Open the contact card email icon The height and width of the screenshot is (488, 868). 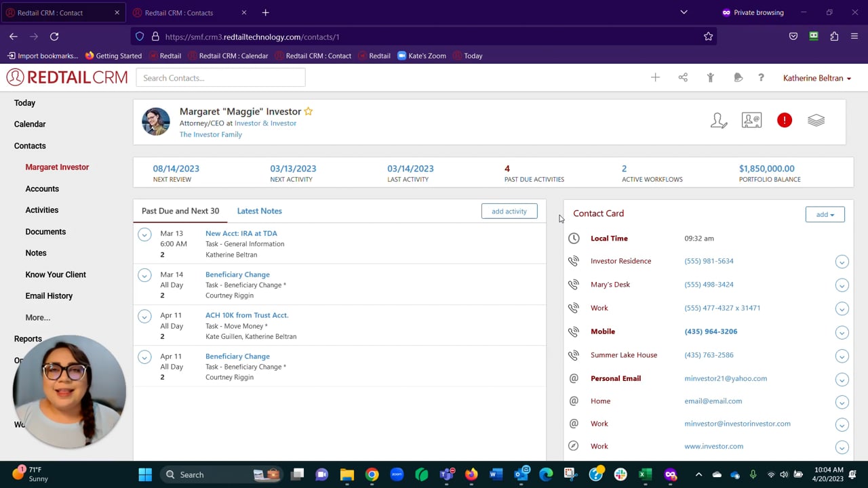(751, 120)
